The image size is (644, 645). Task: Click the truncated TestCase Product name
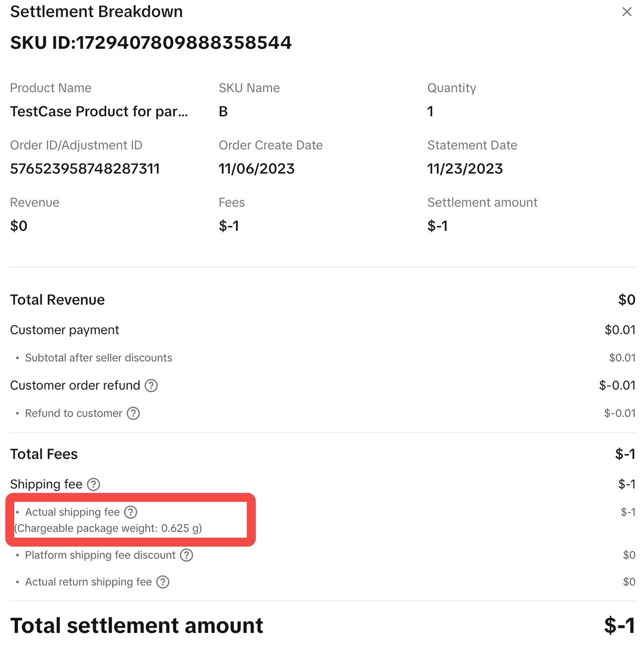click(99, 111)
